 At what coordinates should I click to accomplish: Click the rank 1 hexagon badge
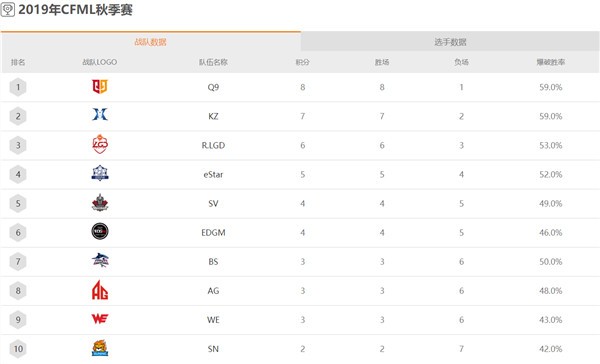[18, 87]
